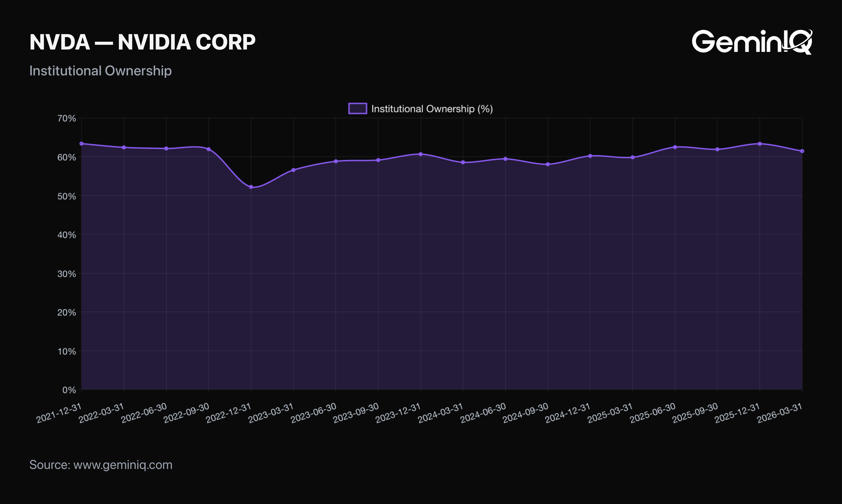Screen dimensions: 842x504
Task: Select the 2022-09-30 data point
Action: pyautogui.click(x=209, y=149)
